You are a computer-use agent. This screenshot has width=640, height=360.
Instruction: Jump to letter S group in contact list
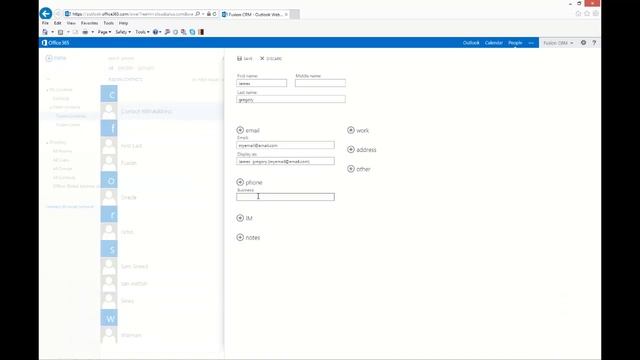[x=109, y=249]
